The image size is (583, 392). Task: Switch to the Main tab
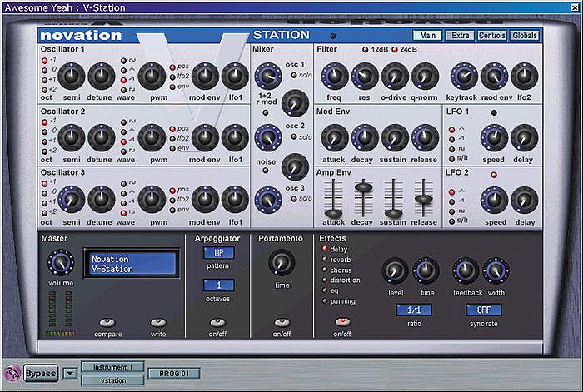(x=427, y=36)
